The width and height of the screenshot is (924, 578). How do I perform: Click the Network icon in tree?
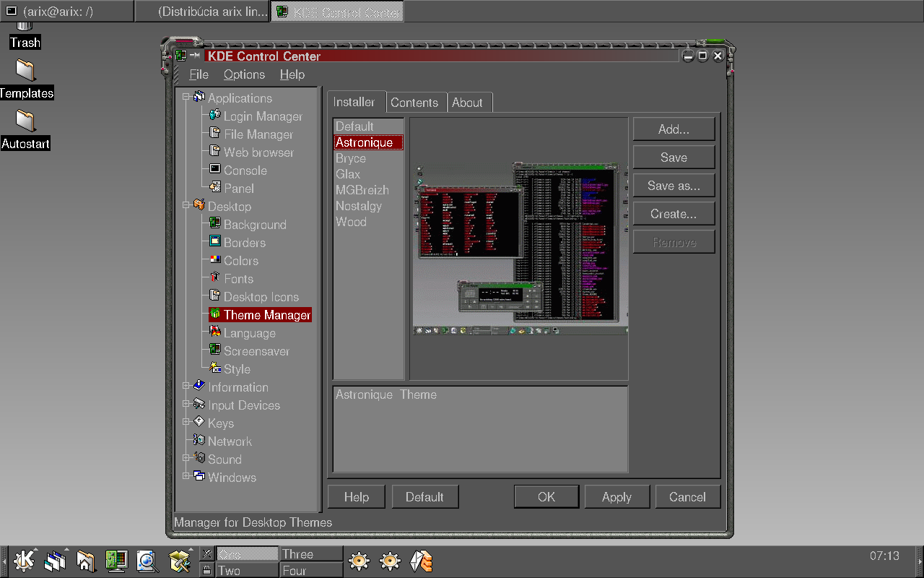tap(199, 440)
